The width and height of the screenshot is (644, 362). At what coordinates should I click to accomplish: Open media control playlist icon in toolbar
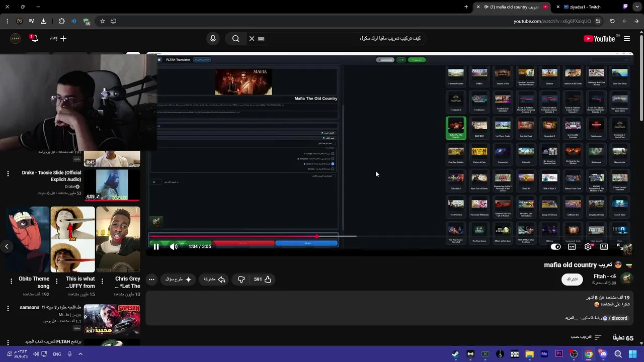pos(31,21)
